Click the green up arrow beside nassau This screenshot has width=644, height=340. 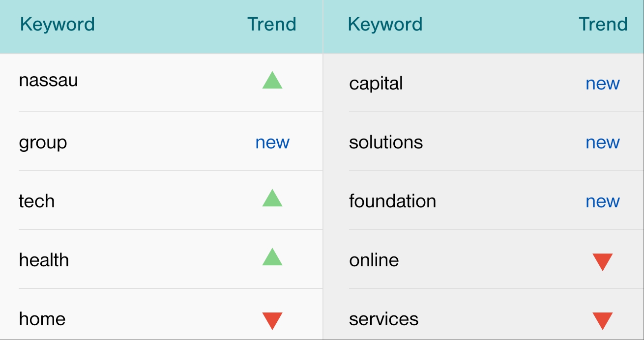click(272, 81)
